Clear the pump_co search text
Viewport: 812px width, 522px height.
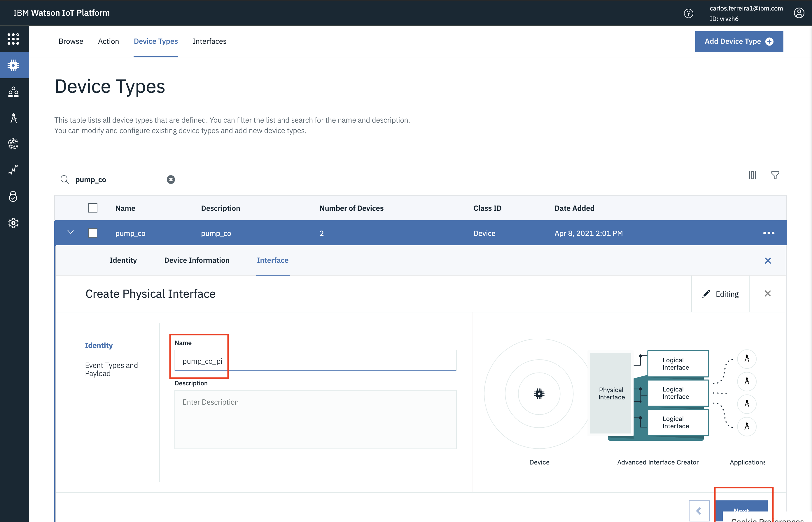pyautogui.click(x=171, y=179)
